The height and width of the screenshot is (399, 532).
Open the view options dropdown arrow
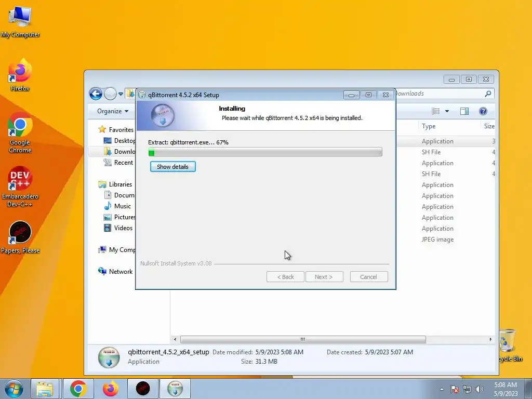tap(447, 111)
